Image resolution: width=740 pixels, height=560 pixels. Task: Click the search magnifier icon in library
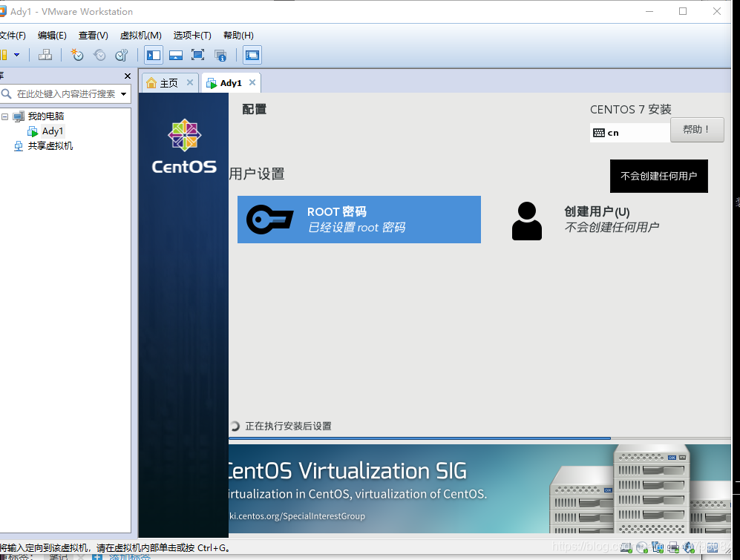6,94
